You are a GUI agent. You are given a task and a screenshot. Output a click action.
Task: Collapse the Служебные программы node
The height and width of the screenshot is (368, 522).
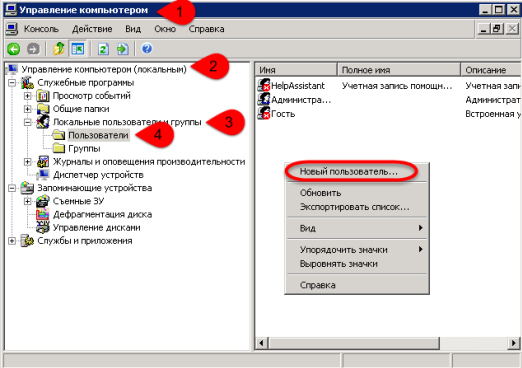point(12,82)
